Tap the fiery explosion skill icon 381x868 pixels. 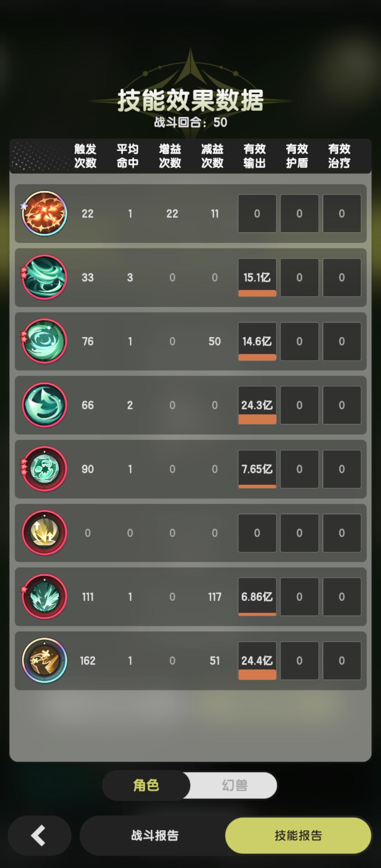tap(44, 213)
